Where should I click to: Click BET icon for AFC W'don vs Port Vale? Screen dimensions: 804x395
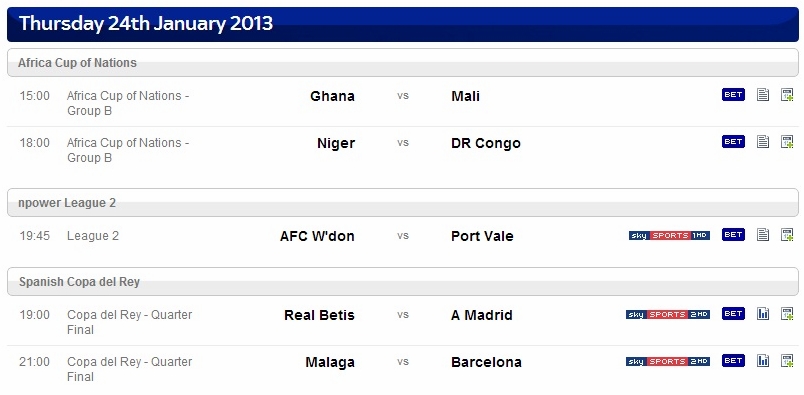pyautogui.click(x=733, y=234)
